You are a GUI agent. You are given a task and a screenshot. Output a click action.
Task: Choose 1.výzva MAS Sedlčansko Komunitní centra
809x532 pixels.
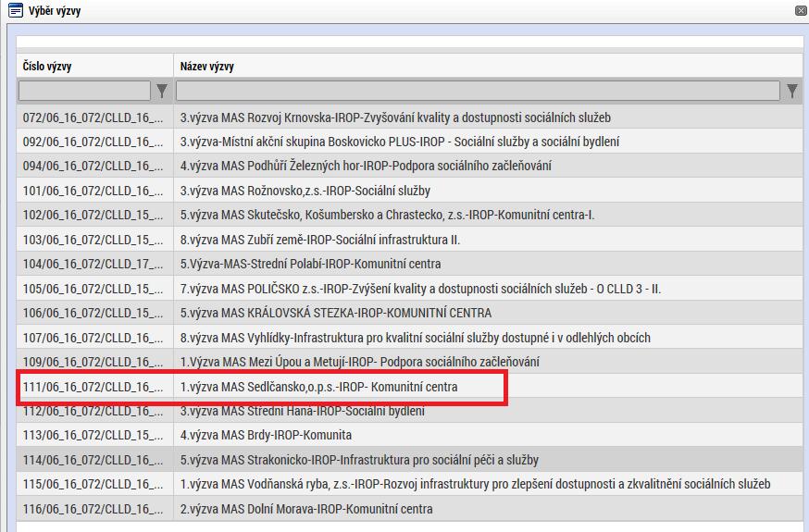tap(318, 387)
